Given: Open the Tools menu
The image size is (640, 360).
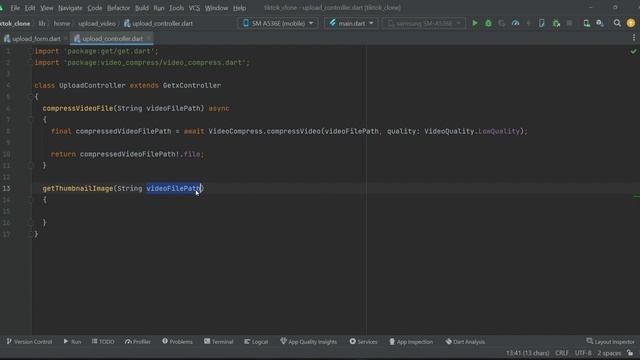Looking at the screenshot, I should click(176, 8).
